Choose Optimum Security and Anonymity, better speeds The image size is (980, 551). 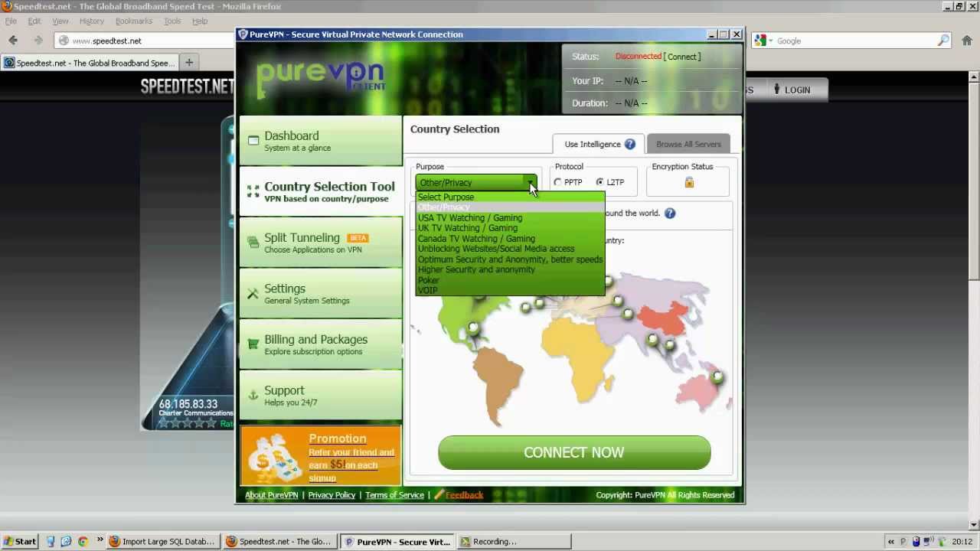click(510, 259)
